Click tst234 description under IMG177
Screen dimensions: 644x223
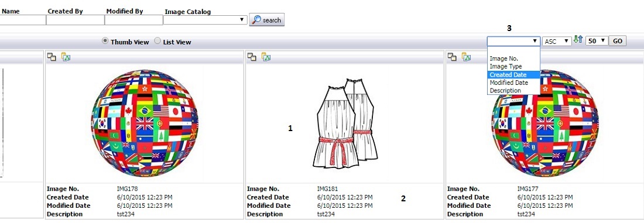526,214
